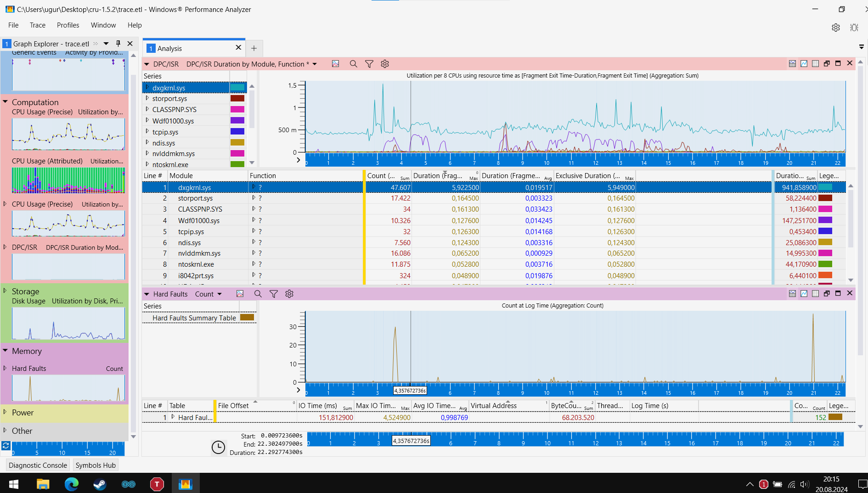
Task: Open the filter icon in Hard Faults panel
Action: [273, 294]
